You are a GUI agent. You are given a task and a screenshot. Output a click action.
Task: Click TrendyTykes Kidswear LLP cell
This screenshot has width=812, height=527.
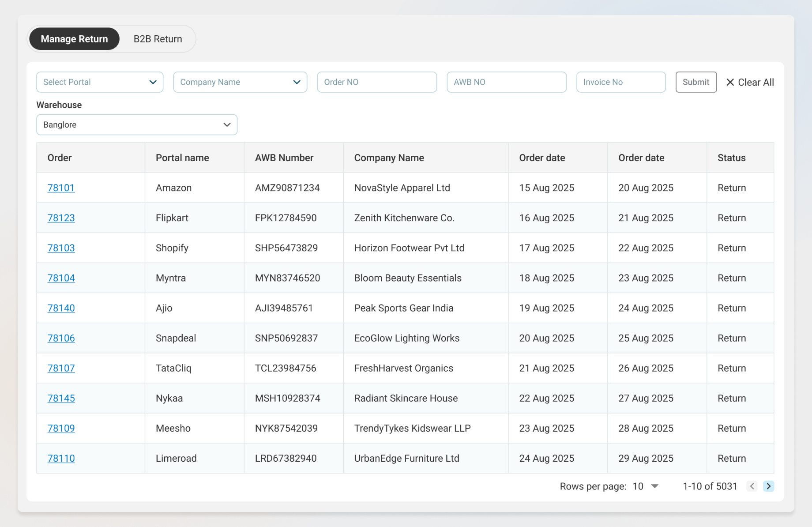(426, 428)
